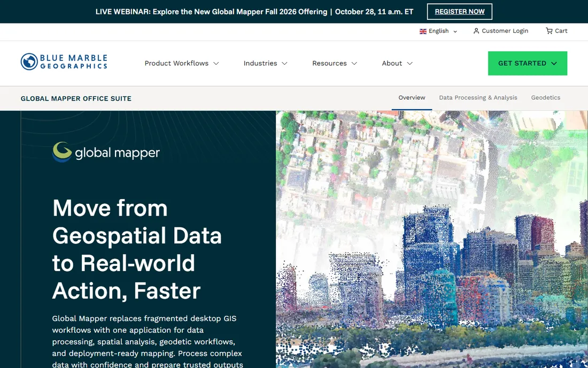Click the Global Mapper description paragraph
The height and width of the screenshot is (368, 588).
(x=148, y=341)
